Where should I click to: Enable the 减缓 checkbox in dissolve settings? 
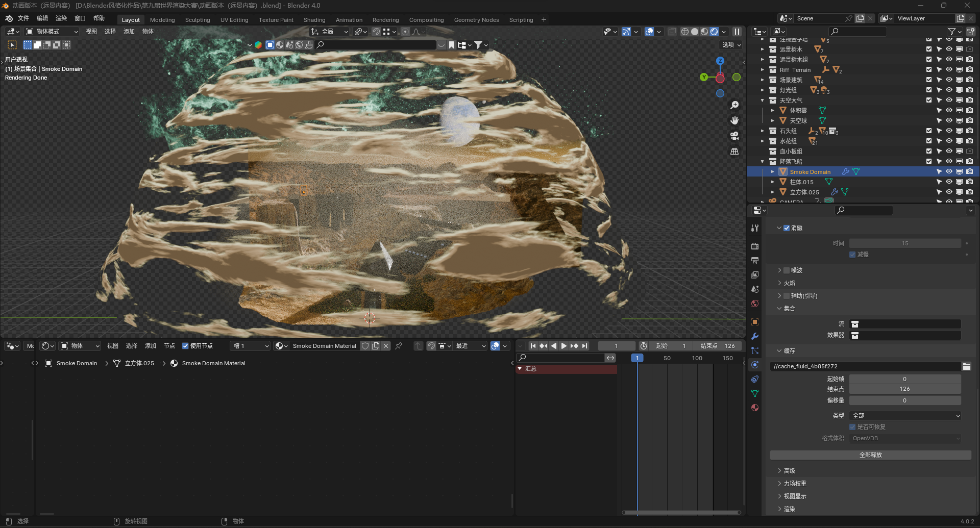click(x=852, y=254)
